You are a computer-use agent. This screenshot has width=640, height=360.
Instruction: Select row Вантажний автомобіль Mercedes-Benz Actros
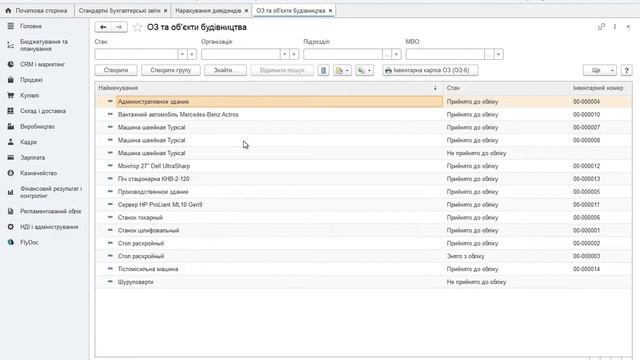point(363,115)
